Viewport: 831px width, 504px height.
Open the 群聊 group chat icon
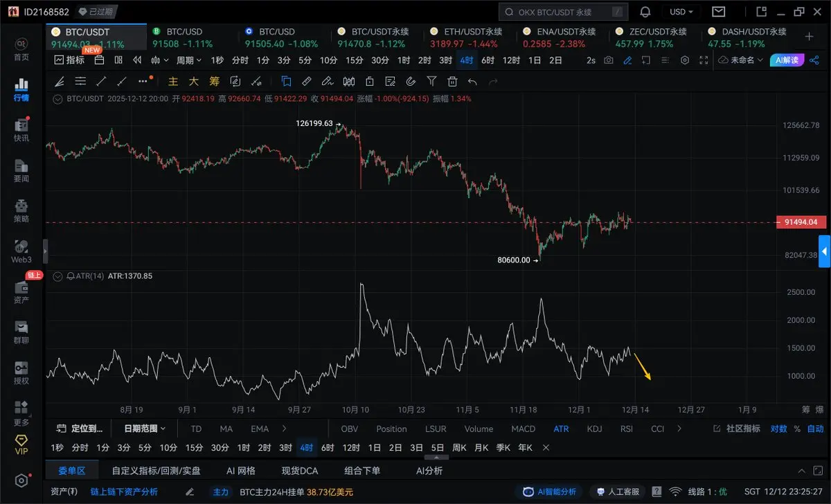(21, 332)
